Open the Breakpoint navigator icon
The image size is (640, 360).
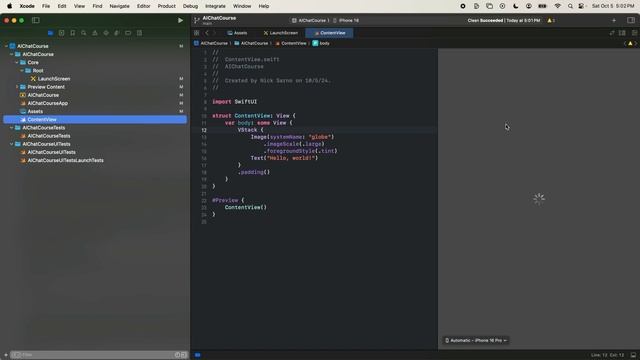click(128, 33)
